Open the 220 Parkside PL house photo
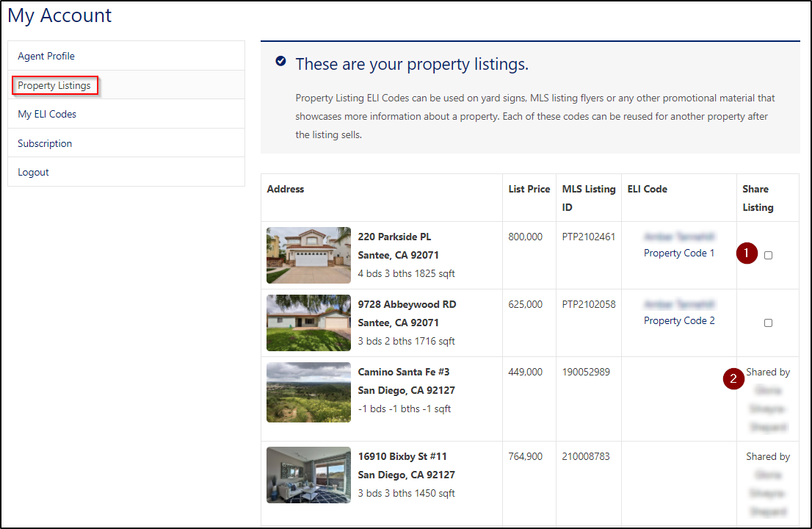The image size is (812, 529). (308, 255)
